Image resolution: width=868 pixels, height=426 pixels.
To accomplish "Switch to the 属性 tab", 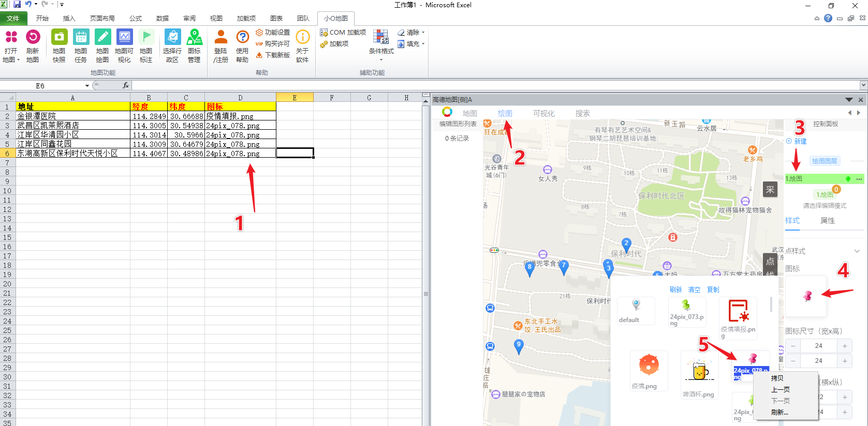I will click(828, 221).
